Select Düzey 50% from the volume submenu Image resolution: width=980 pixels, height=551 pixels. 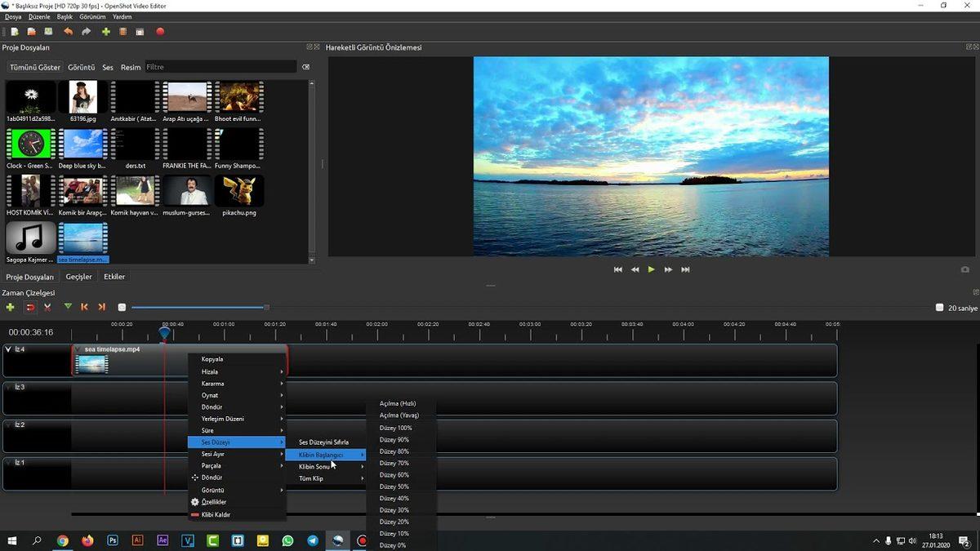pyautogui.click(x=394, y=487)
